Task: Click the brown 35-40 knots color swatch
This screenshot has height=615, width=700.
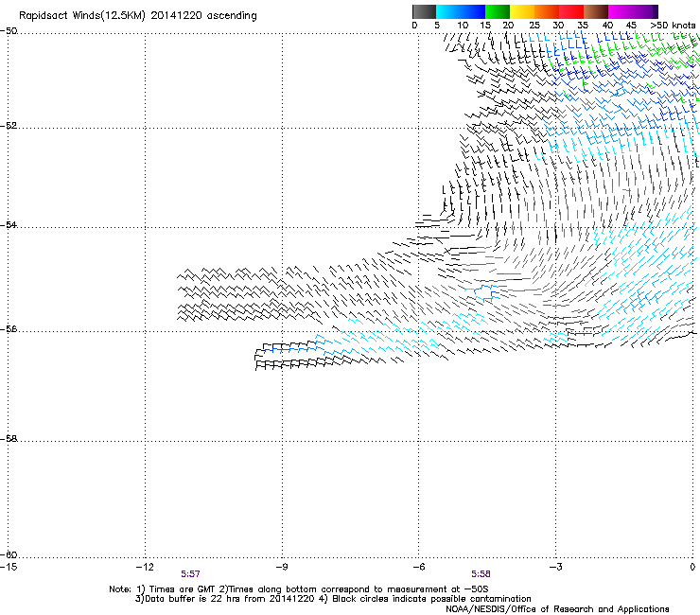Action: [x=596, y=11]
